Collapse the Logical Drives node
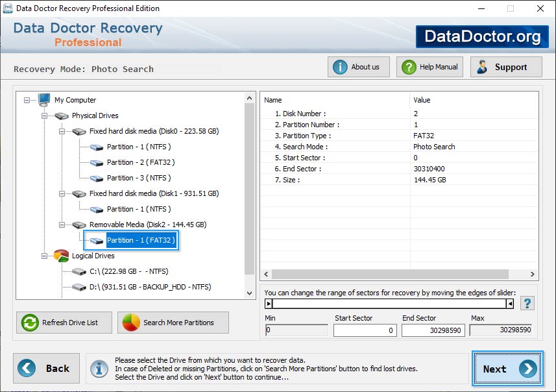Viewport: 556px width, 392px height. click(44, 256)
